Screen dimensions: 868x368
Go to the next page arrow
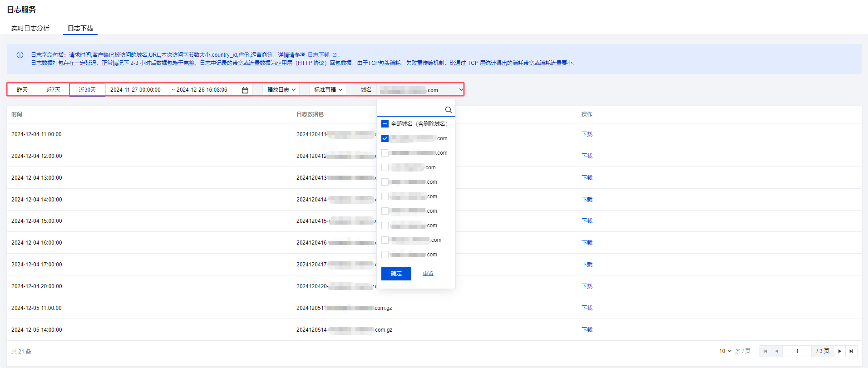[x=840, y=351]
